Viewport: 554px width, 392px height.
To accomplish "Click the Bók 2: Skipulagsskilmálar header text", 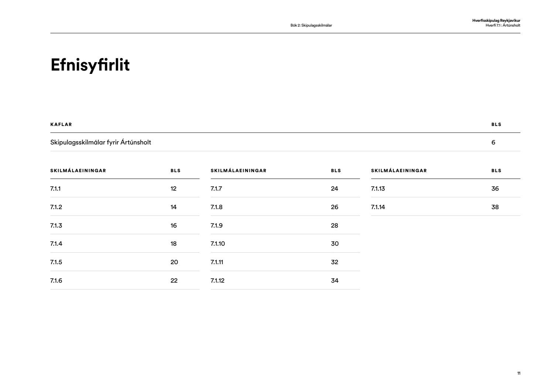I will coord(311,25).
